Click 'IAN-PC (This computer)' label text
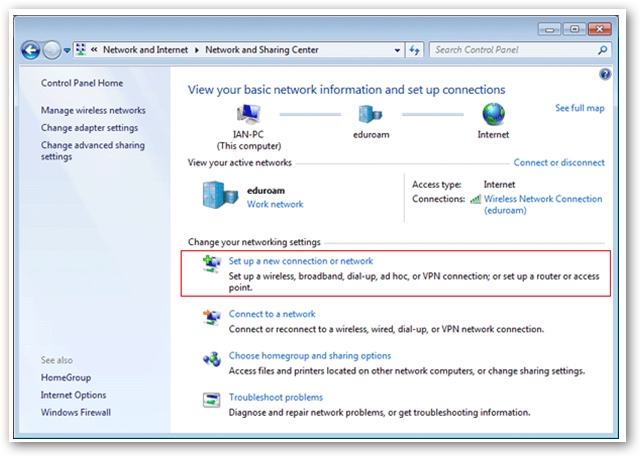 tap(249, 140)
